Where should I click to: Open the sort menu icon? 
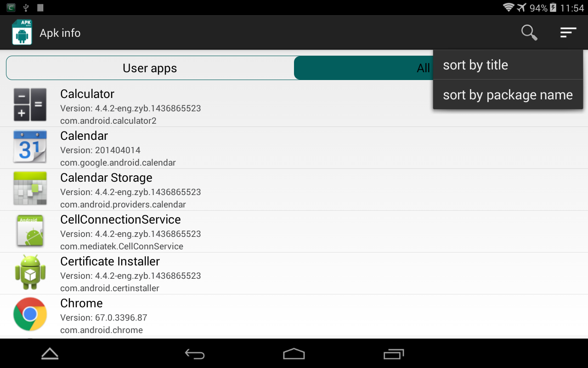click(x=568, y=33)
